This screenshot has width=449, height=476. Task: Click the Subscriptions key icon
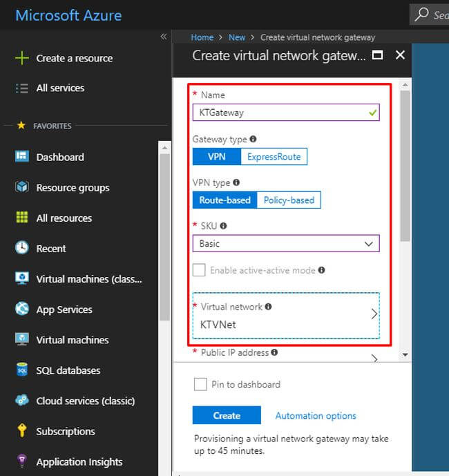pyautogui.click(x=22, y=430)
